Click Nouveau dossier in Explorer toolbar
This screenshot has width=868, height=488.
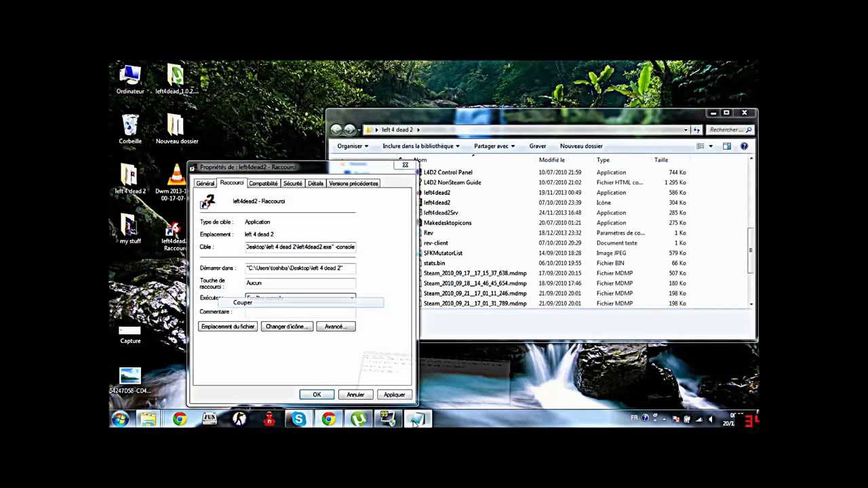[581, 146]
